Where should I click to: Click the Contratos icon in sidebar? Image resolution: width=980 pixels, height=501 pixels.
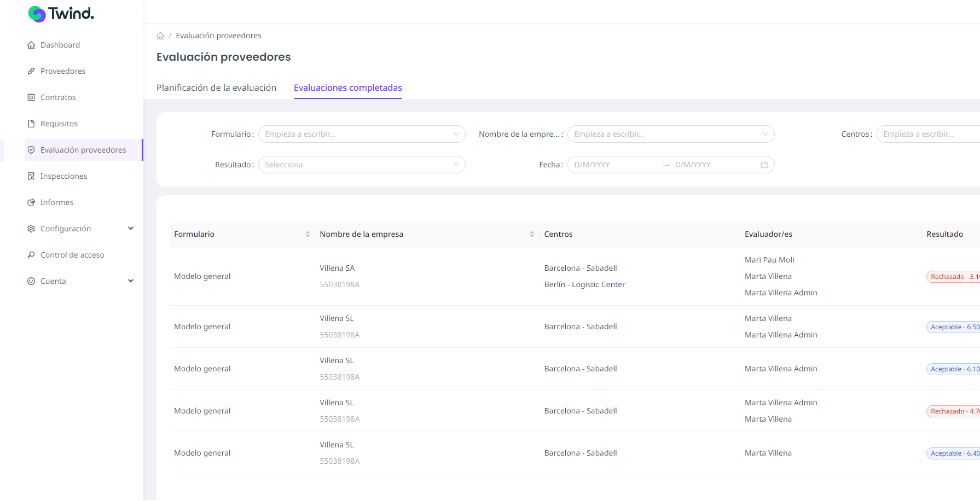coord(31,97)
